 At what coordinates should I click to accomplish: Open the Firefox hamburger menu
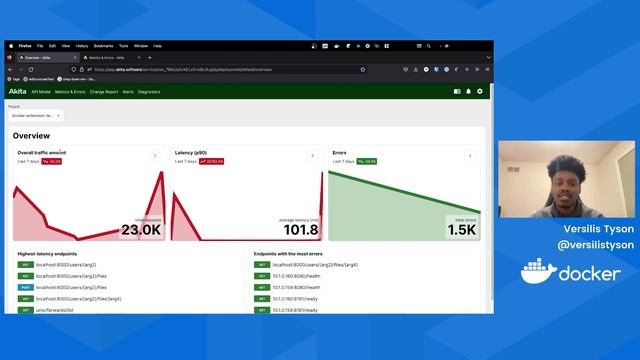[487, 70]
